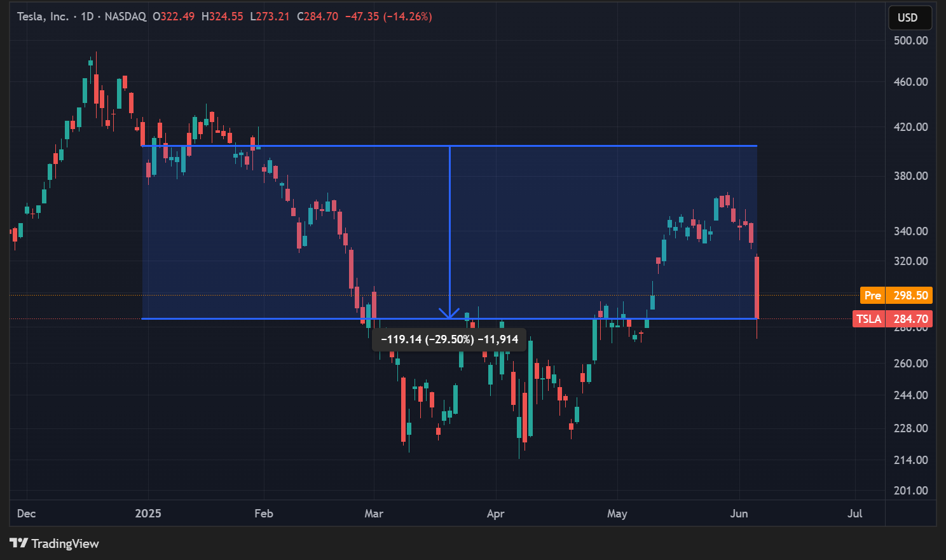Click the measurement result label showing -29.50%
This screenshot has height=560, width=946.
pos(448,339)
